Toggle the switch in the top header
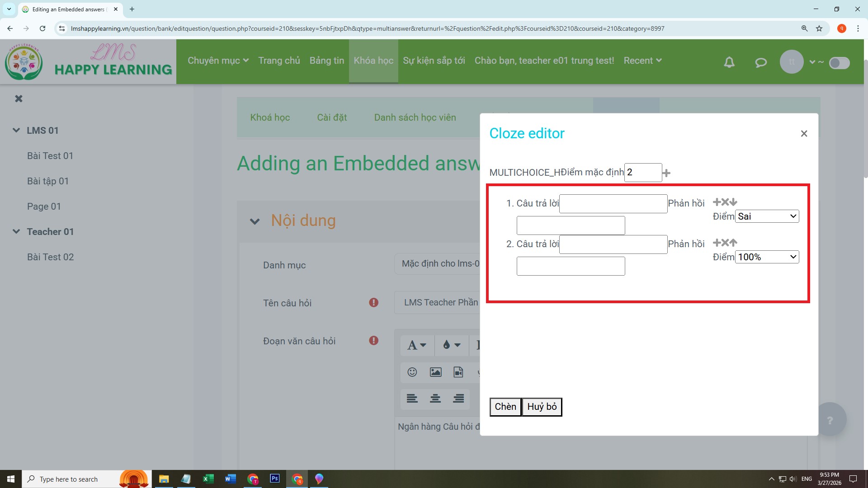 pyautogui.click(x=840, y=63)
